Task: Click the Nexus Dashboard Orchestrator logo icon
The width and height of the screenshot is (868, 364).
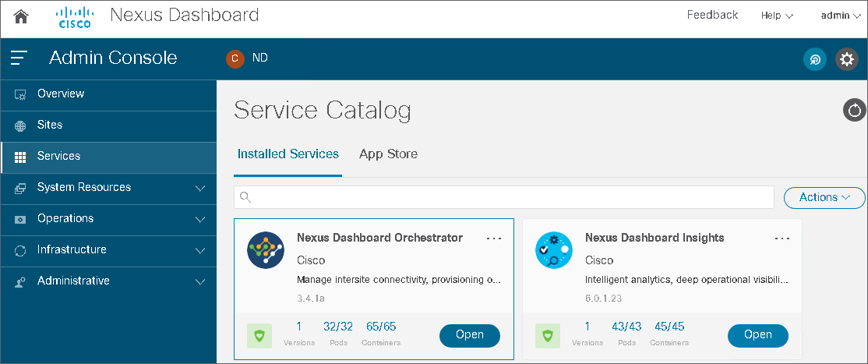Action: [x=266, y=250]
